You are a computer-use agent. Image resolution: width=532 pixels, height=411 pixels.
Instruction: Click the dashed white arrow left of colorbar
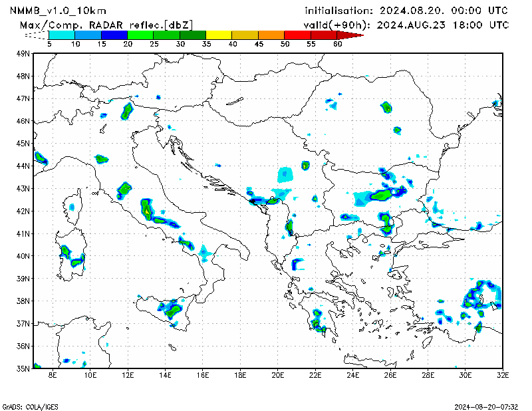click(37, 35)
